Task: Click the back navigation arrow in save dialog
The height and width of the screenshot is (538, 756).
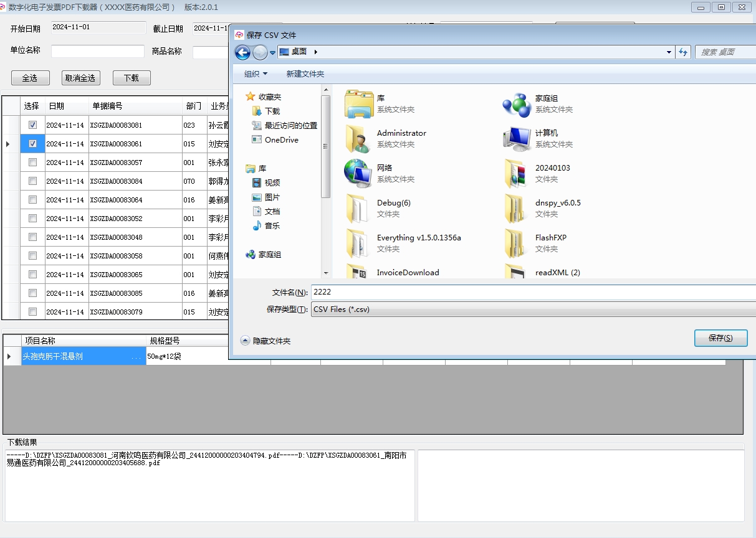Action: (x=242, y=52)
